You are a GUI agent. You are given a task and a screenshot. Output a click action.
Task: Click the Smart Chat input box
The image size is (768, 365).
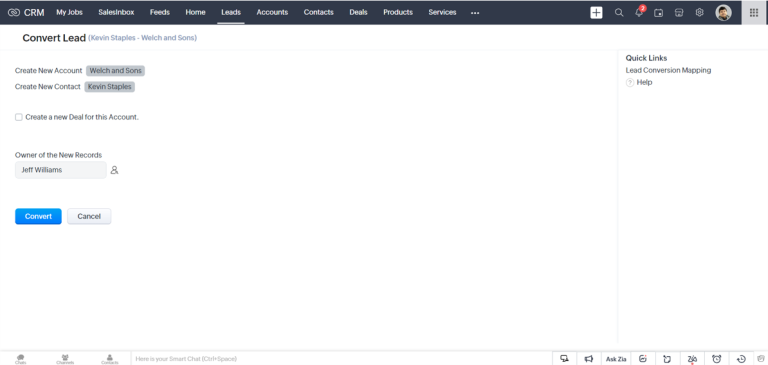click(341, 359)
